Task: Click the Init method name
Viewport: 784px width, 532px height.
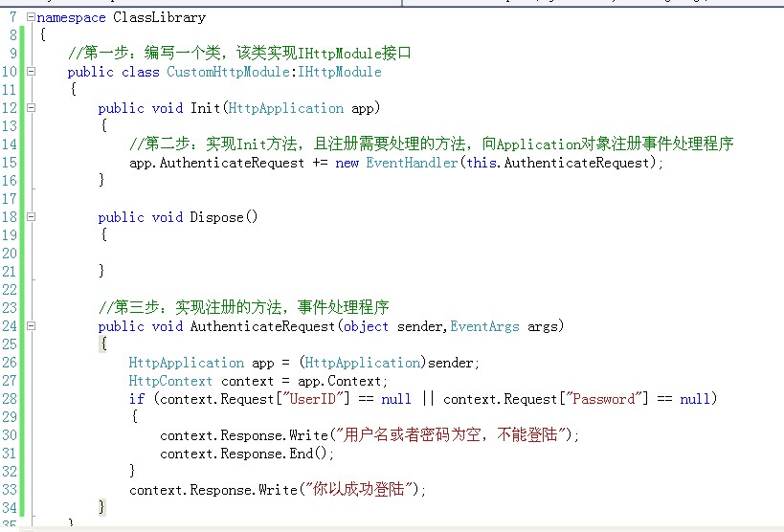Action: [206, 108]
